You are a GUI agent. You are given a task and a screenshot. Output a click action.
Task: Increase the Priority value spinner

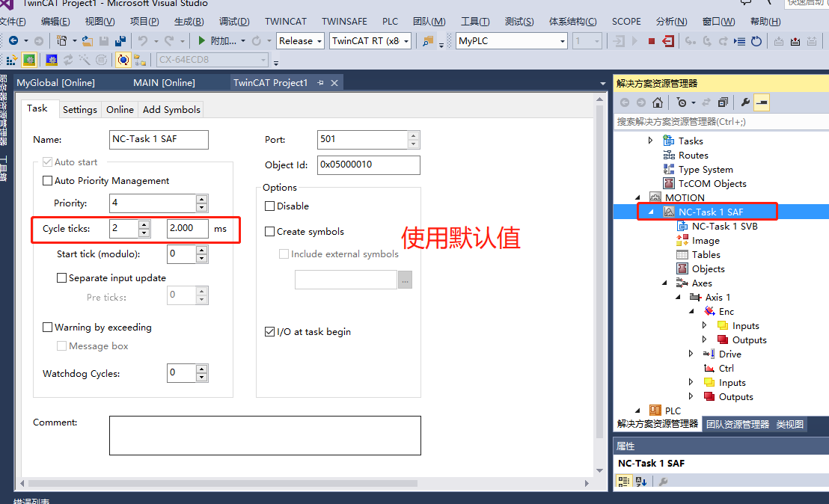pos(201,199)
